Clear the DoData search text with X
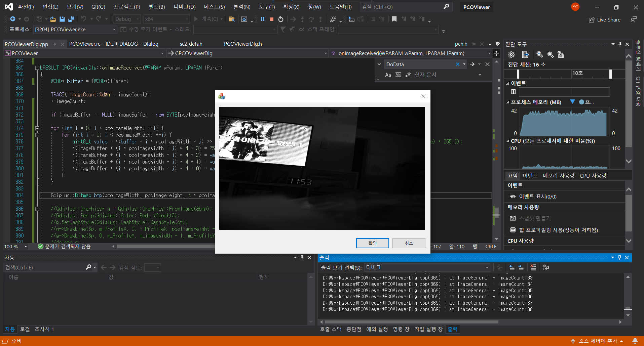 pyautogui.click(x=458, y=64)
